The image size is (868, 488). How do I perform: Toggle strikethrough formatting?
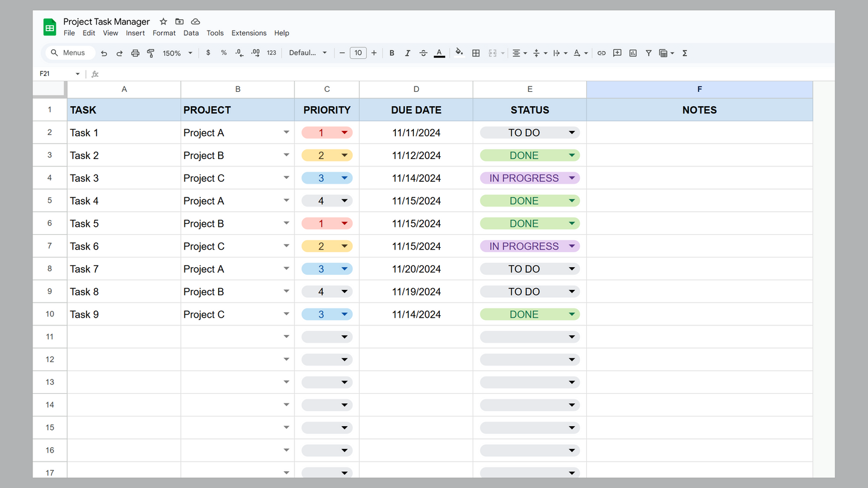pyautogui.click(x=423, y=53)
